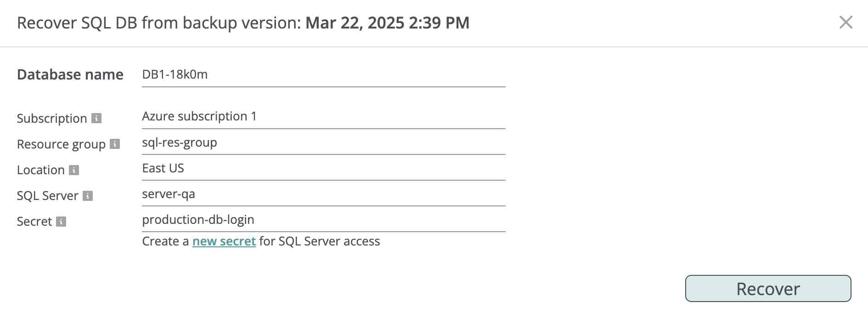The width and height of the screenshot is (868, 319).
Task: Click the Subscription label text
Action: pyautogui.click(x=51, y=119)
